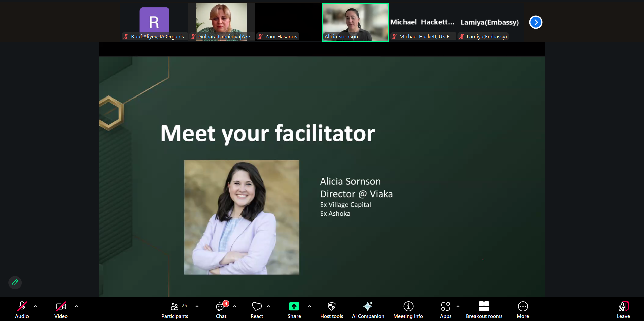Viewport: 644px width, 322px height.
Task: Leave the meeting
Action: [623, 310]
